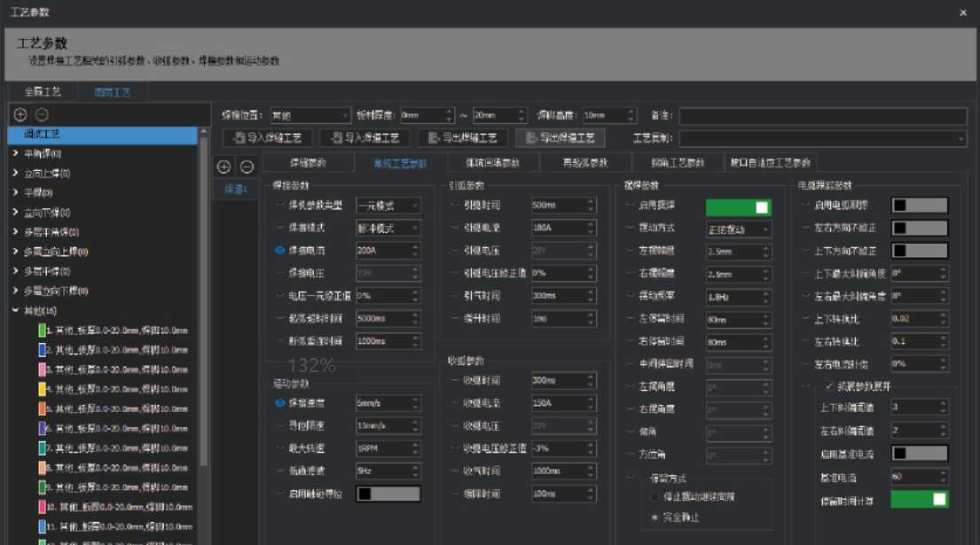
Task: Collapse the 其他(16) tree node
Action: click(15, 310)
